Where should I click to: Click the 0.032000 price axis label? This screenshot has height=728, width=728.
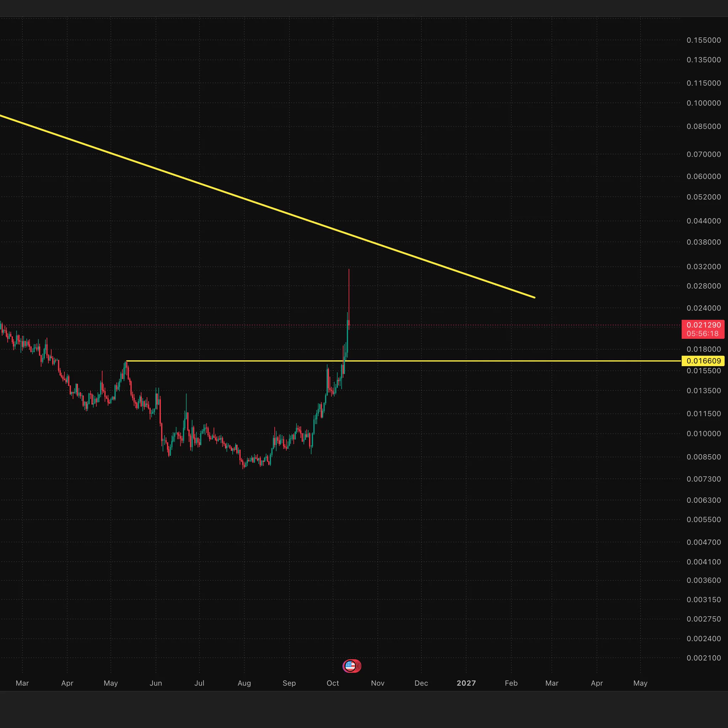(703, 267)
